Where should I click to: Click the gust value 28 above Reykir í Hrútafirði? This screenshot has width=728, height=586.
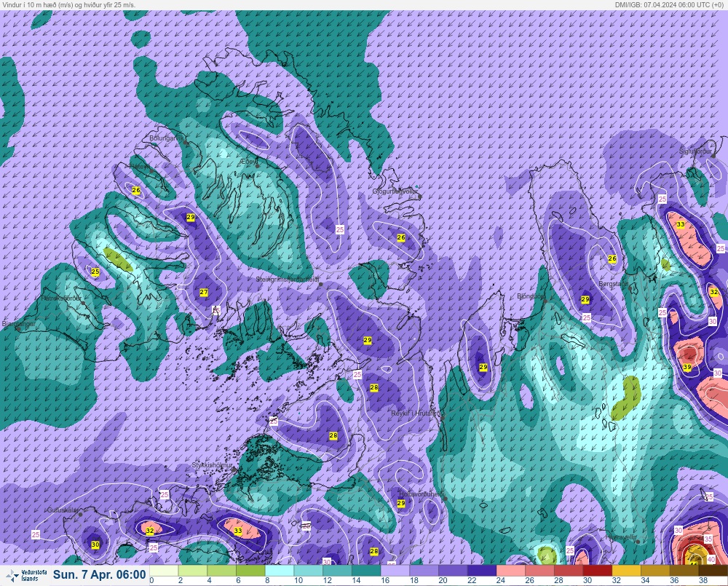[x=373, y=387]
